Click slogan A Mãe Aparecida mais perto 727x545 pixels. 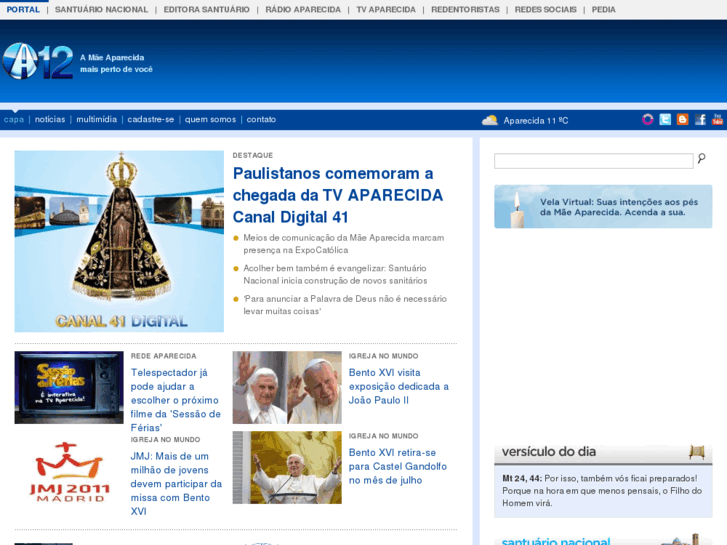pos(116,64)
